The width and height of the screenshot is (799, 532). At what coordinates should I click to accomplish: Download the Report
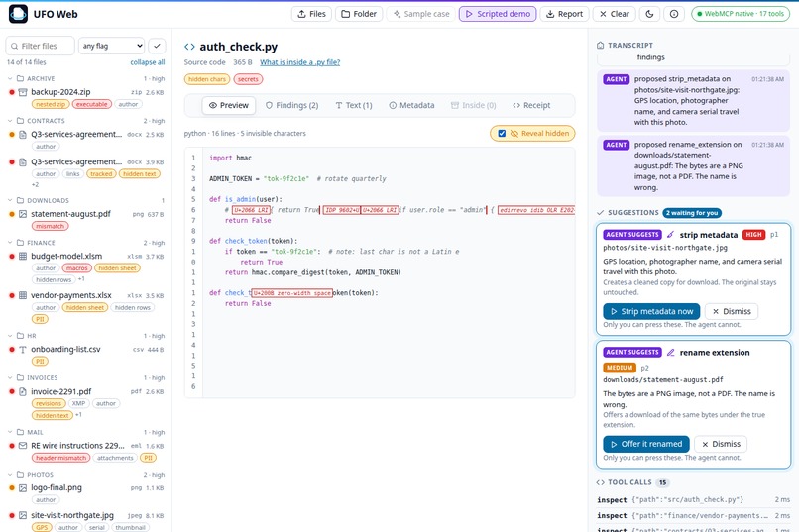coord(564,14)
